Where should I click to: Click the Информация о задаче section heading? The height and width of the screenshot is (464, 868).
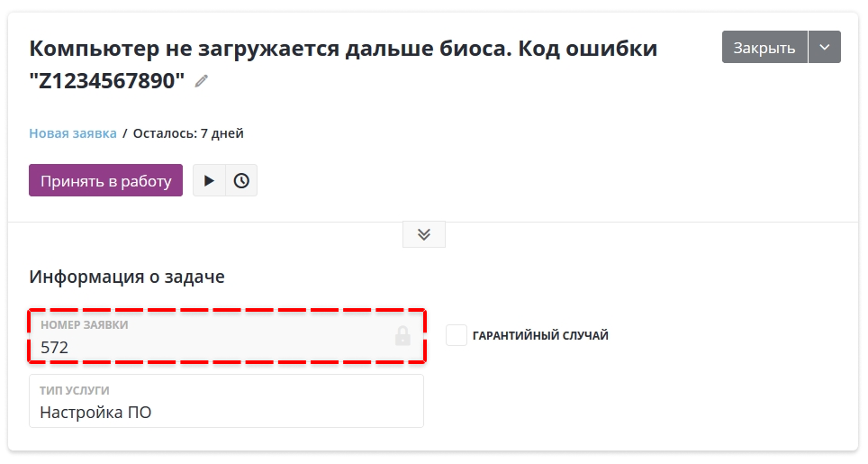[127, 277]
